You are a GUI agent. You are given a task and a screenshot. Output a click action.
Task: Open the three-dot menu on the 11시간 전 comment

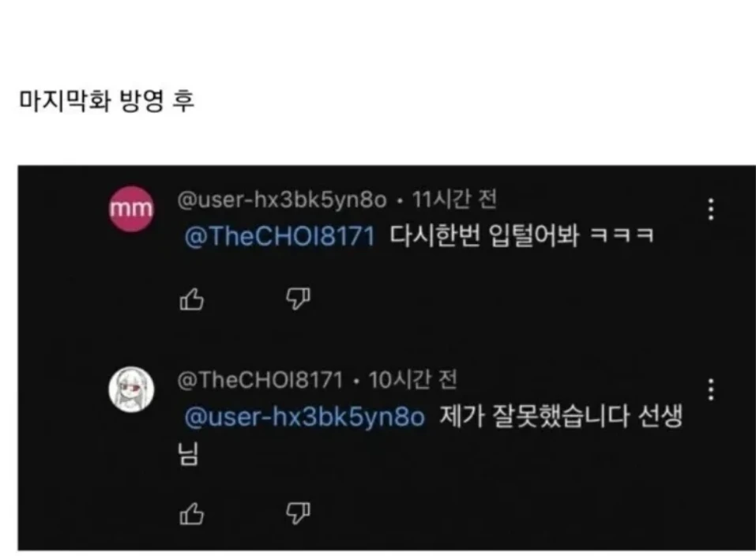tap(711, 209)
